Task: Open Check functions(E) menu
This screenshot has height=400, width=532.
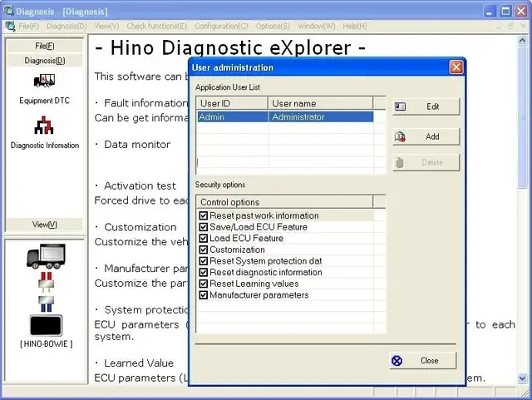Action: [157, 26]
